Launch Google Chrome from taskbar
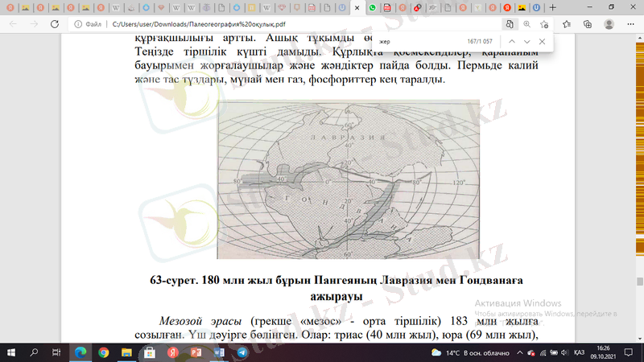644x362 pixels. (103, 352)
